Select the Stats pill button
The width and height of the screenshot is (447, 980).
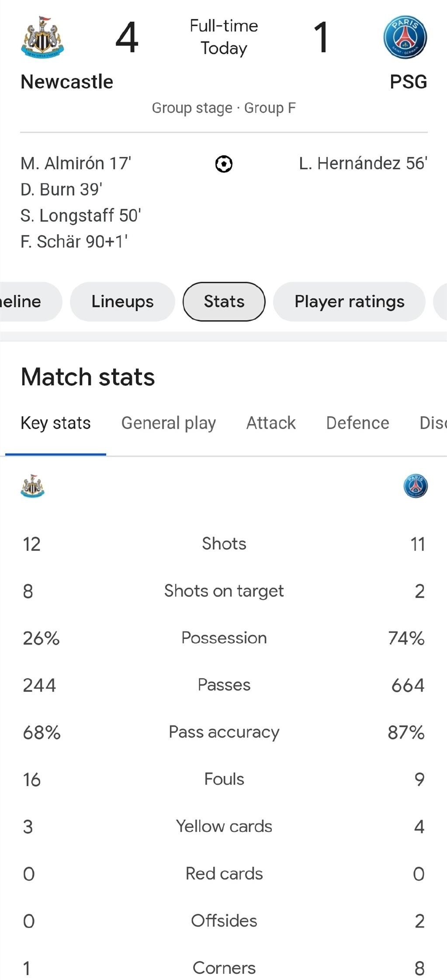coord(224,302)
